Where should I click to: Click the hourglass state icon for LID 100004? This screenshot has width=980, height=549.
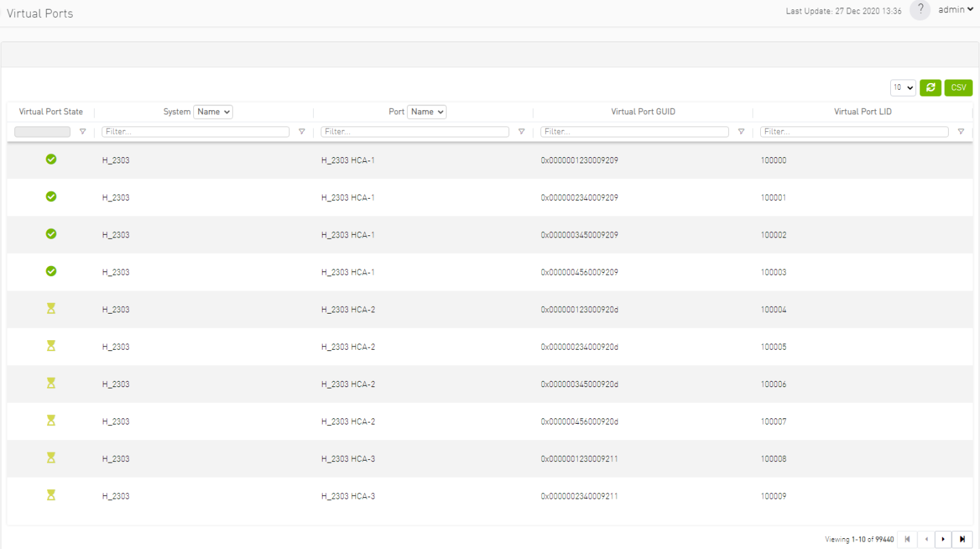point(51,309)
